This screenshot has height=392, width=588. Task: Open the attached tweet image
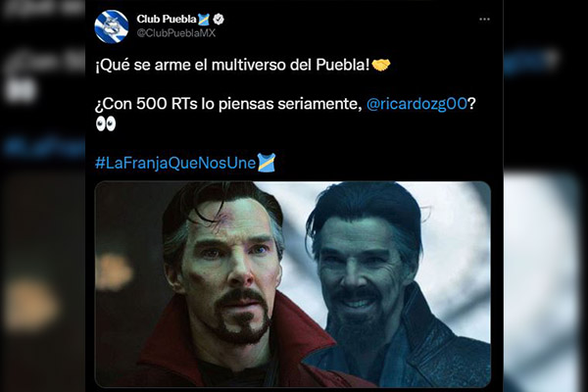tap(292, 284)
